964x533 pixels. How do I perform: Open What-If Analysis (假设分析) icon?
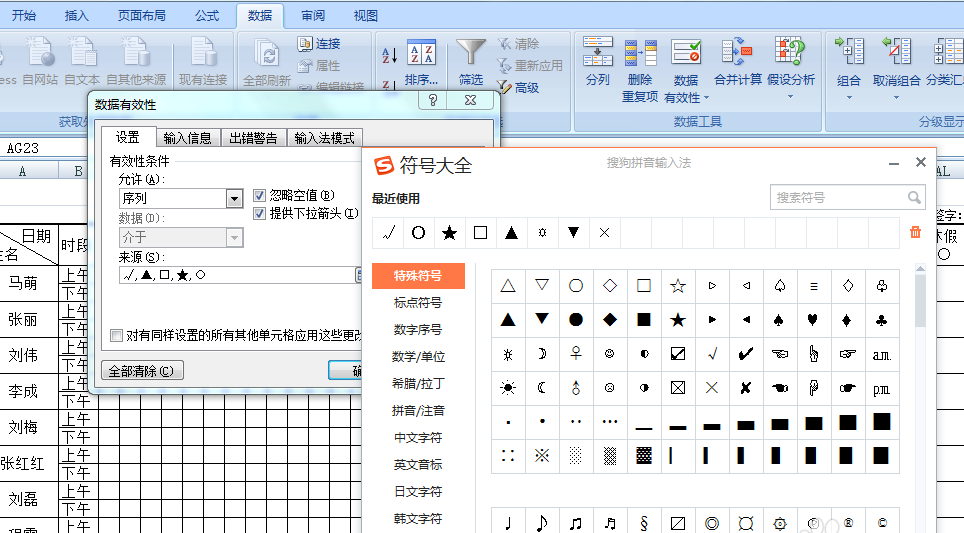790,51
